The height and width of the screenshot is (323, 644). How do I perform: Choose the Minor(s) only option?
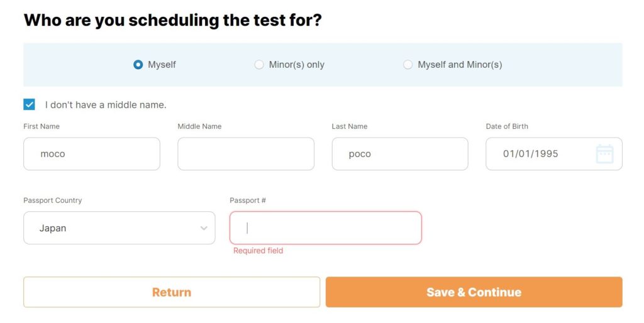(x=259, y=65)
